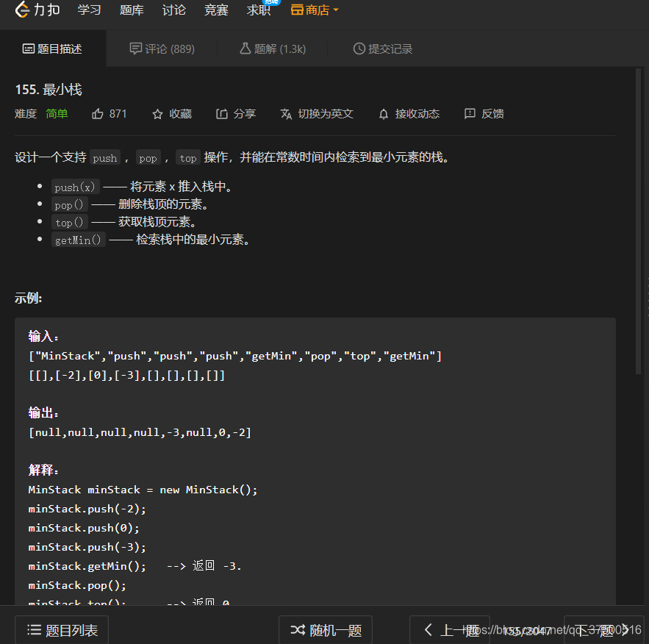Viewport: 649px width, 644px height.
Task: Click the 收藏 star icon to favorite
Action: point(157,113)
